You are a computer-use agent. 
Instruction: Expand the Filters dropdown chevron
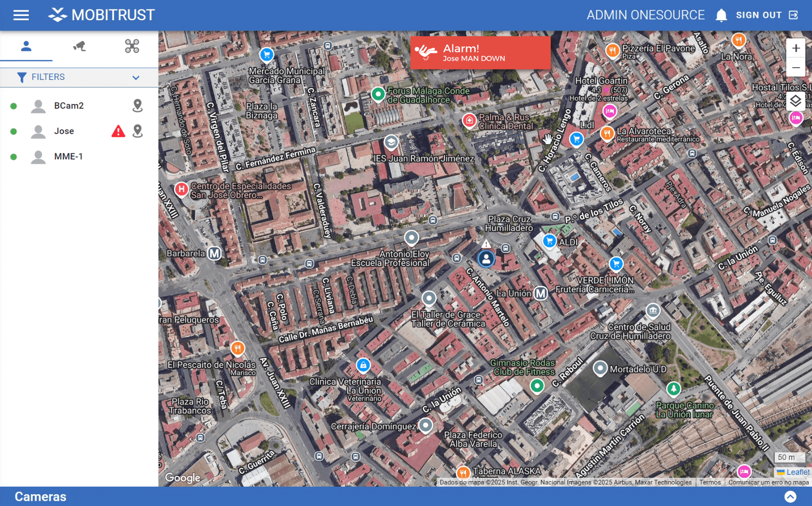[x=136, y=78]
